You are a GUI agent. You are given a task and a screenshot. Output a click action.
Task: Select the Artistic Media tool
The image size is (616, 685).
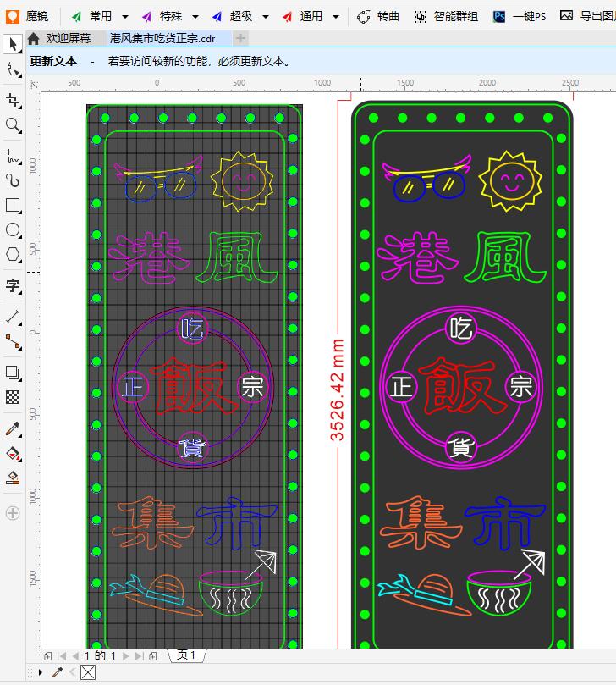point(13,180)
